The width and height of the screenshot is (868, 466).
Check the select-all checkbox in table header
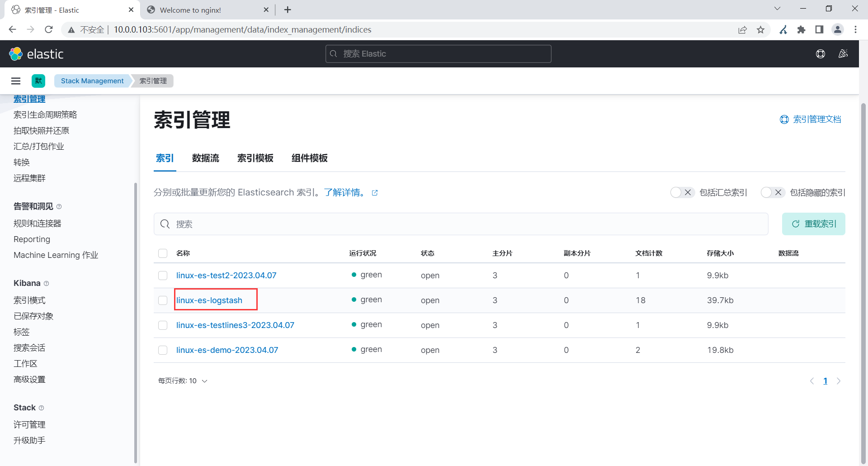tap(163, 253)
